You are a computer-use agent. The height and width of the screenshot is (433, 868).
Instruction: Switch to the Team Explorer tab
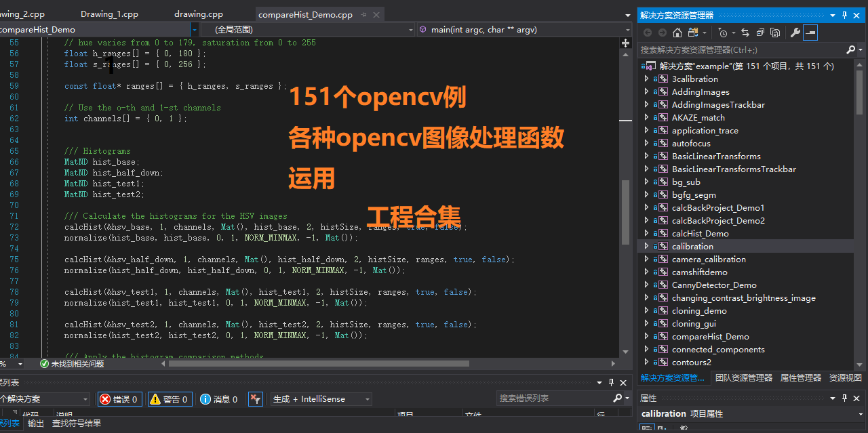[743, 378]
